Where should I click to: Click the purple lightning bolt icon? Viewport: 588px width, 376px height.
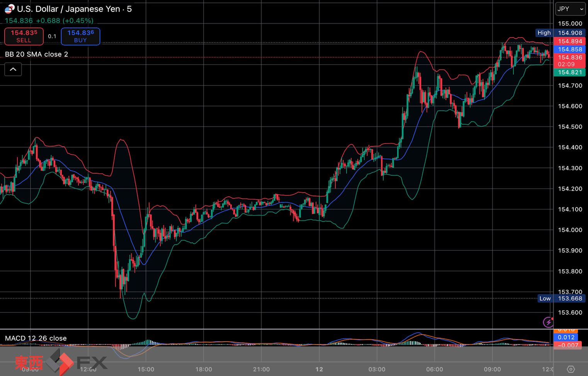548,322
